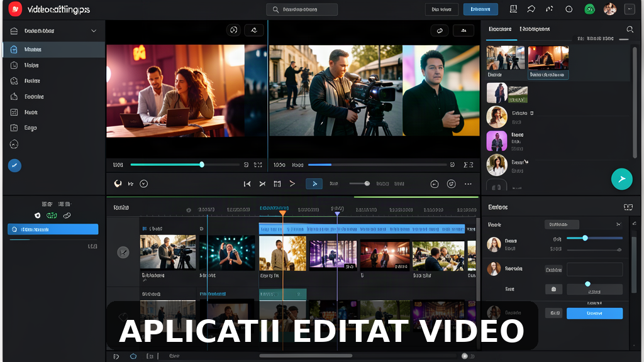
Task: Open the chat bubble icon in the top-right toolbar
Action: [531, 9]
